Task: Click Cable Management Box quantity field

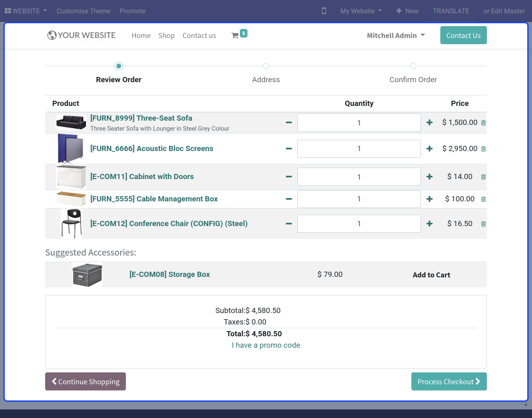Action: point(359,199)
